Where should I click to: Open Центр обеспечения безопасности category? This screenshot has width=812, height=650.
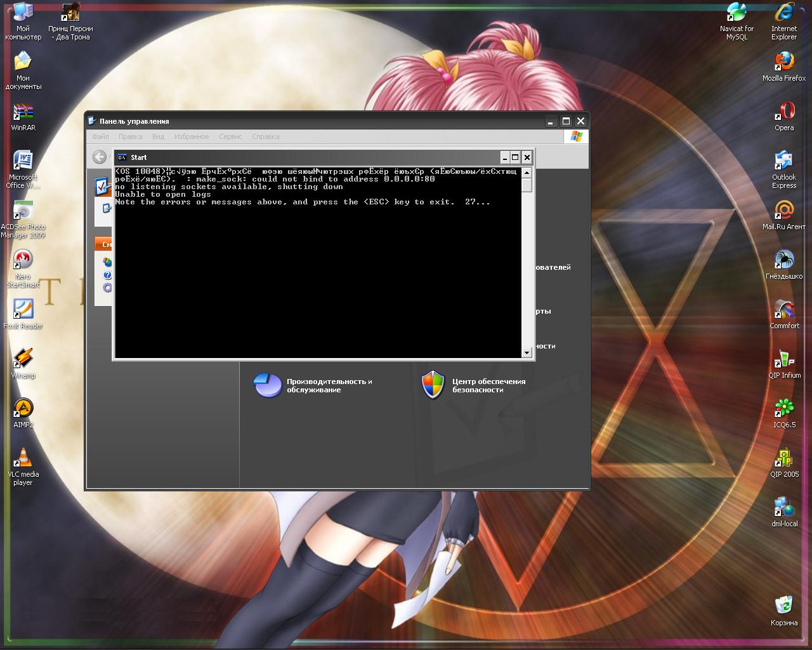click(488, 385)
